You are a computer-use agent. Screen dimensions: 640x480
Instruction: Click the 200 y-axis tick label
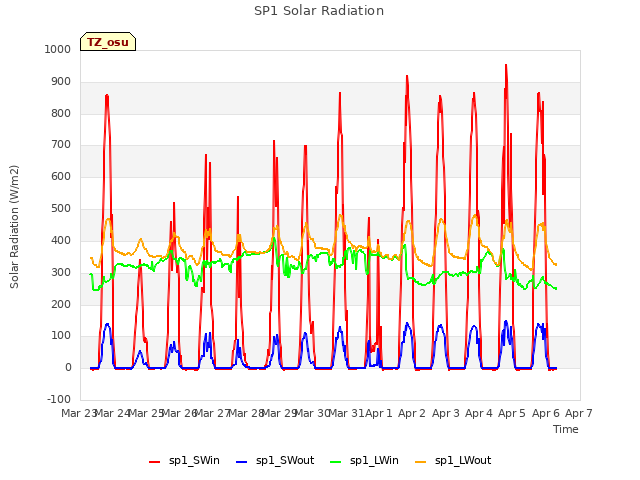60,304
